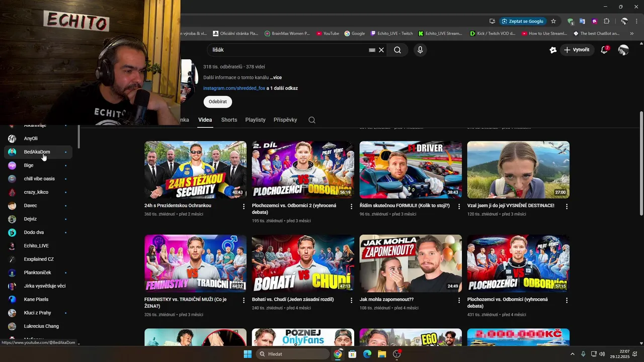Screen dimensions: 644x362
Task: Open options menu for Jak mohla zapomenout?? video
Action: (459, 300)
